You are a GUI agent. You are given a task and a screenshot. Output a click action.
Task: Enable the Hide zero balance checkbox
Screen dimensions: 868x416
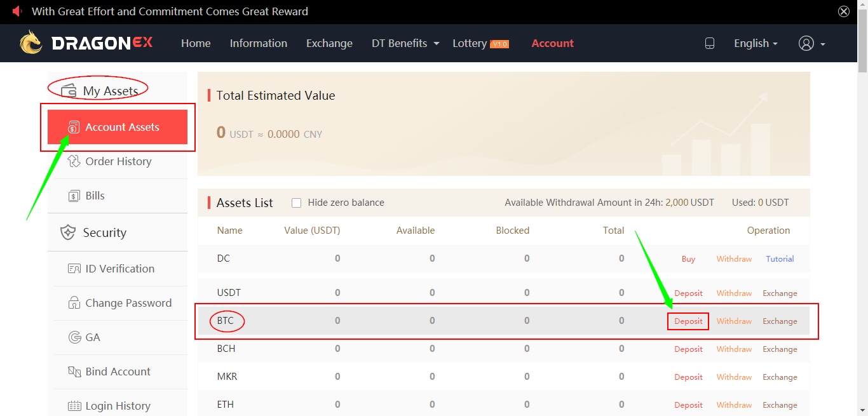click(296, 203)
